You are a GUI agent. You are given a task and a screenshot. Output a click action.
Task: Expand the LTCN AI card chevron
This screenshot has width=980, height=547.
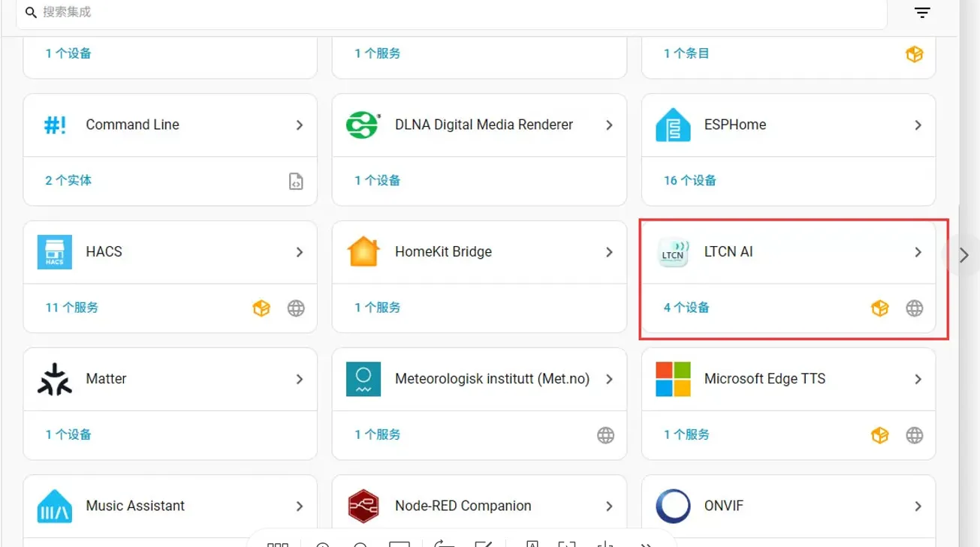click(918, 252)
